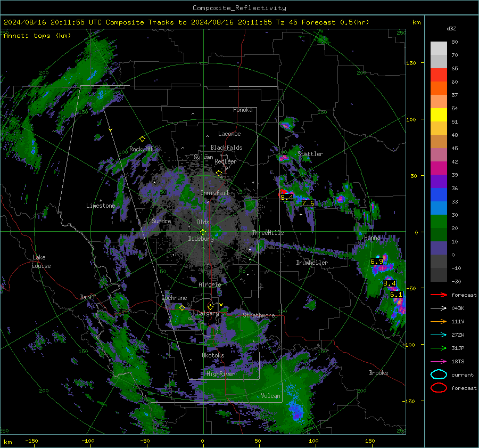This screenshot has width=479, height=448.
Task: Click the Hanna city label
Action: pos(372,238)
